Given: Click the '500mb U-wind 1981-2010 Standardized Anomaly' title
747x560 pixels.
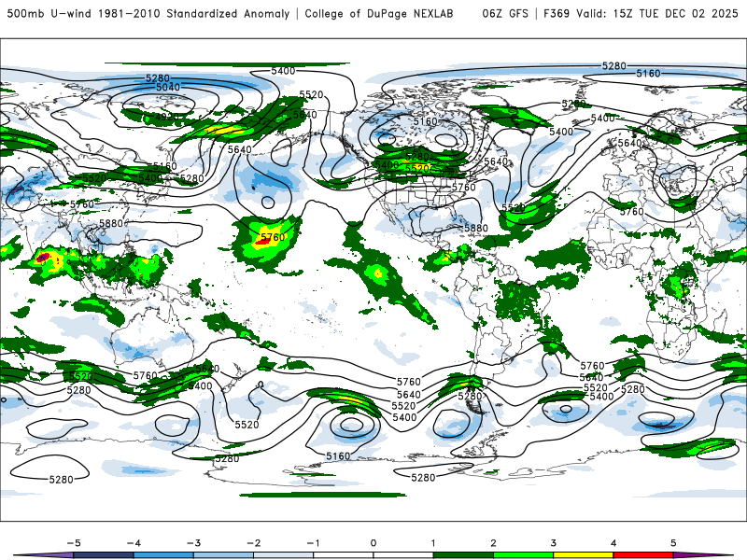Looking at the screenshot, I should pyautogui.click(x=148, y=13).
